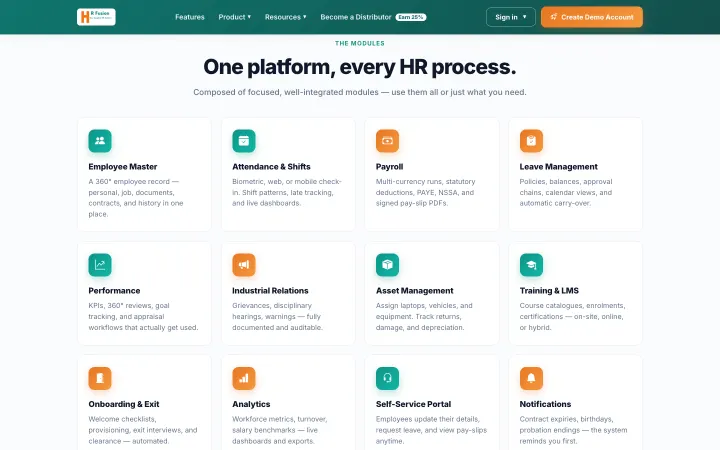Click the 'Policies, balances, approval chains' description
The image size is (720, 450).
click(x=566, y=192)
